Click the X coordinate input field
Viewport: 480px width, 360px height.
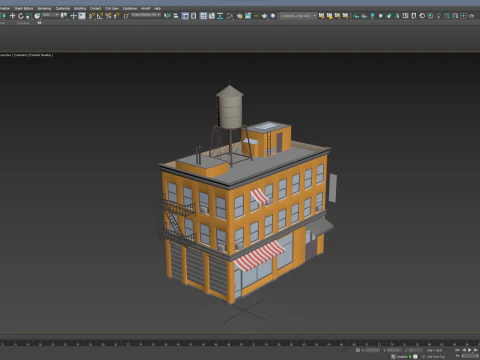372,350
